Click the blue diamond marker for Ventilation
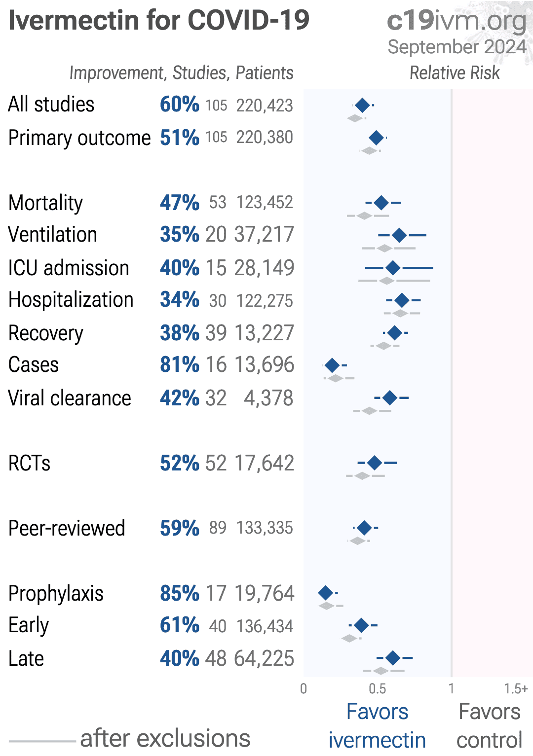Image resolution: width=533 pixels, height=756 pixels. point(399,235)
